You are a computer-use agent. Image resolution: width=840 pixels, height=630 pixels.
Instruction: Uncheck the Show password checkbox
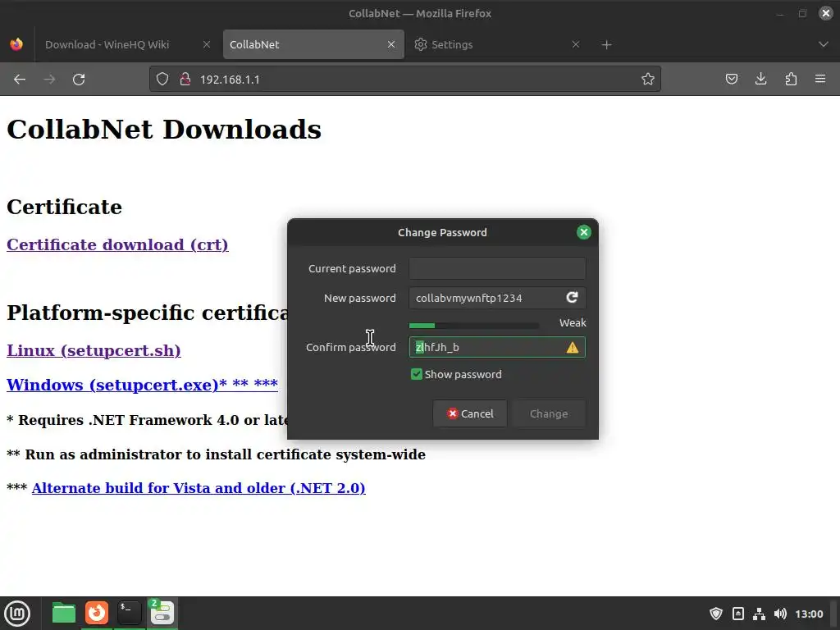point(416,374)
